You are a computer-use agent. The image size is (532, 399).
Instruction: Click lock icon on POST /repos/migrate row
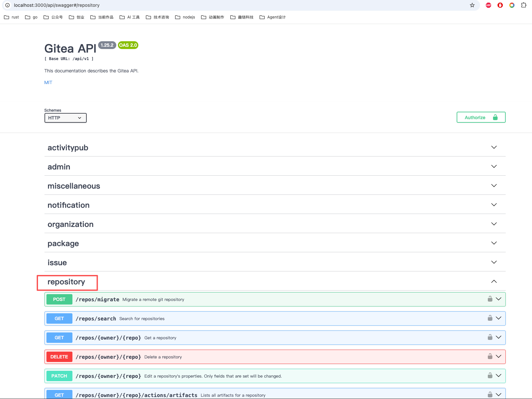(490, 299)
